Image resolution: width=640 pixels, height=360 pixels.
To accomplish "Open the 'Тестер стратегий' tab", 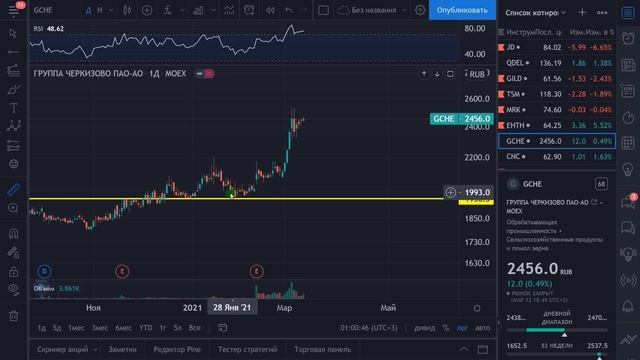I will (247, 349).
